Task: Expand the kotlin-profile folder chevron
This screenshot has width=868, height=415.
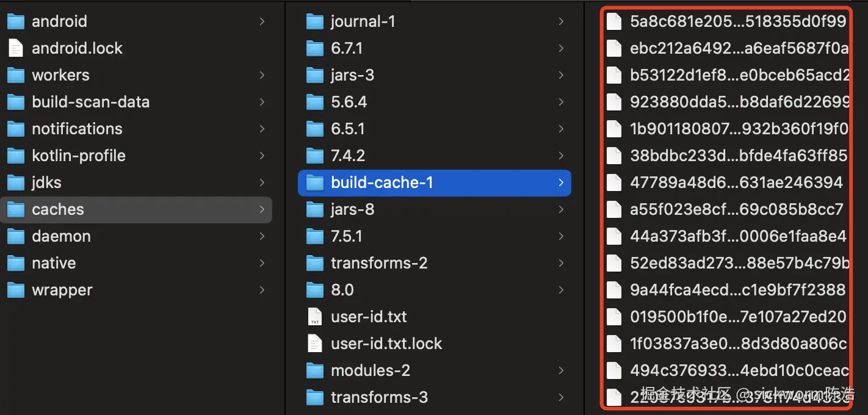Action: coord(262,156)
